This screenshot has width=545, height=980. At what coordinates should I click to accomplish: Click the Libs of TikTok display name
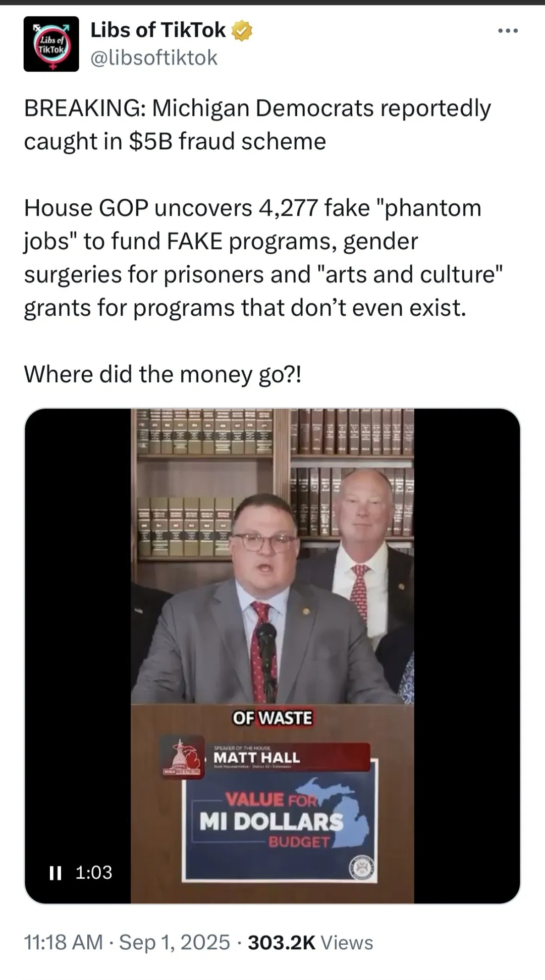coord(157,30)
